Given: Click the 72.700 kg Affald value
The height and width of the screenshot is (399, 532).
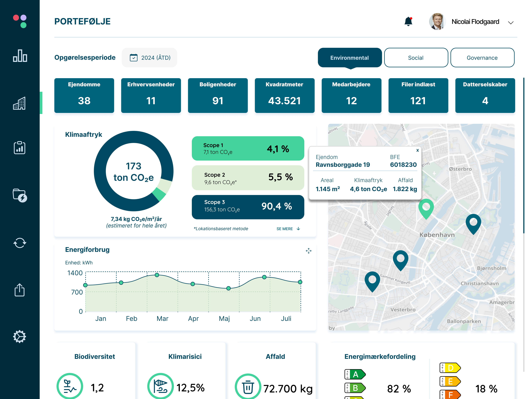Looking at the screenshot, I should tap(288, 389).
